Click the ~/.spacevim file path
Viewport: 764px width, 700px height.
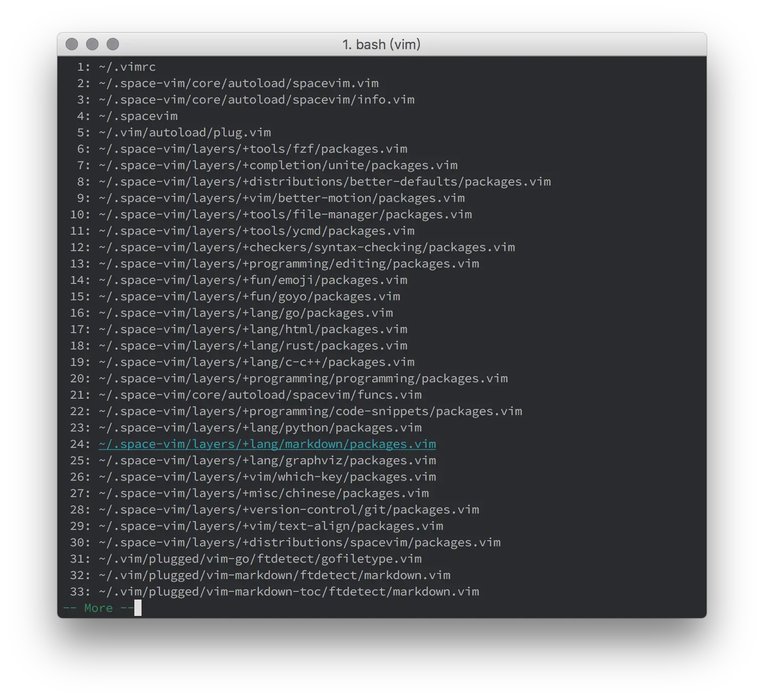tap(137, 116)
